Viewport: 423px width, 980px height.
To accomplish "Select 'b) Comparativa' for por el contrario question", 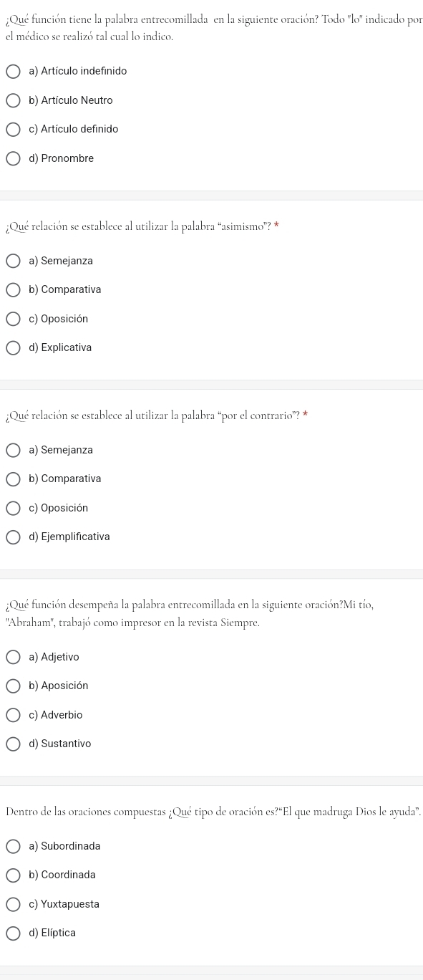I will (x=14, y=479).
